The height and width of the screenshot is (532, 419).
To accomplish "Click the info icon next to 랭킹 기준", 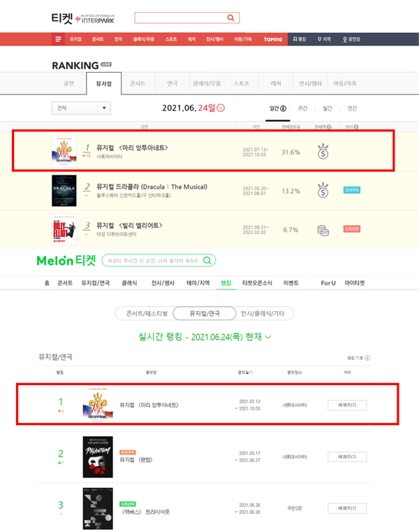I will [x=367, y=358].
